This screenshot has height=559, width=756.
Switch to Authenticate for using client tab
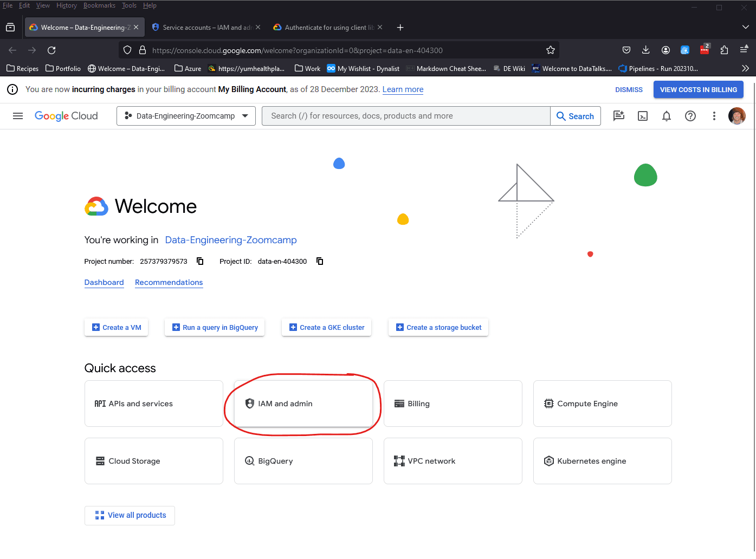tap(328, 27)
